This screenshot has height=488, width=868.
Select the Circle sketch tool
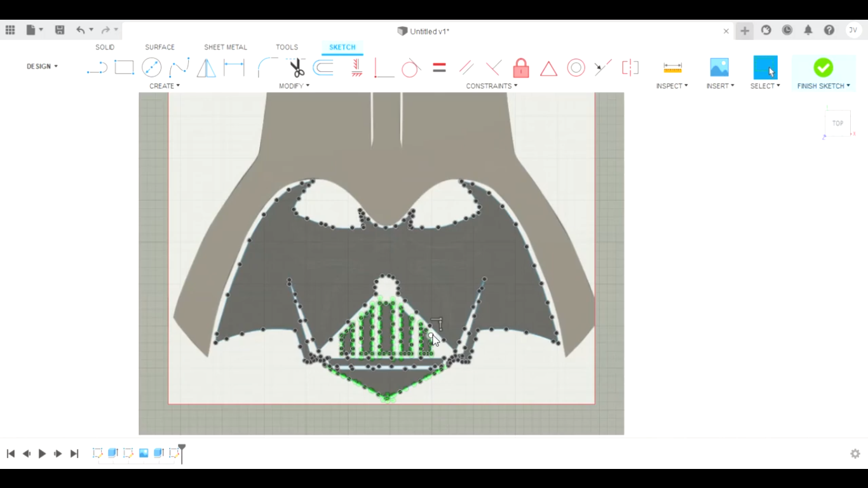click(x=151, y=67)
